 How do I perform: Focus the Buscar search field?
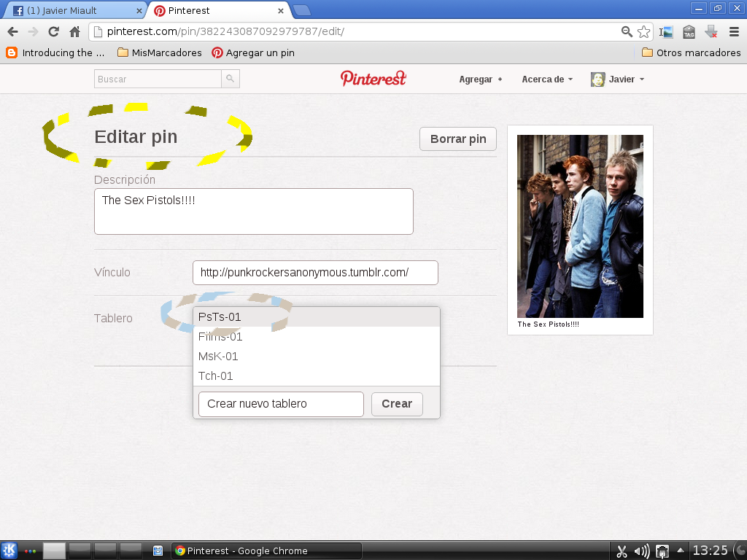(158, 79)
